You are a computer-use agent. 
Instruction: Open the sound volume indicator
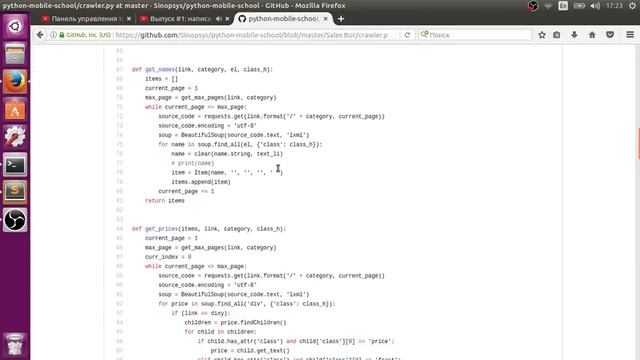(595, 6)
